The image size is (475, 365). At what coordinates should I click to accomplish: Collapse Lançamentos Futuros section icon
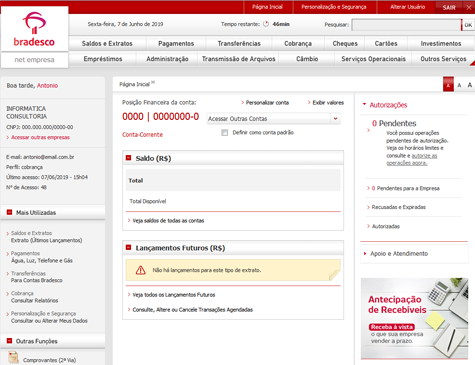128,247
